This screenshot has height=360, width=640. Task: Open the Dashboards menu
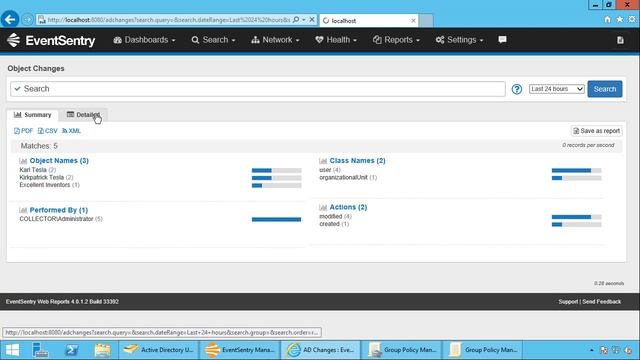pos(144,40)
